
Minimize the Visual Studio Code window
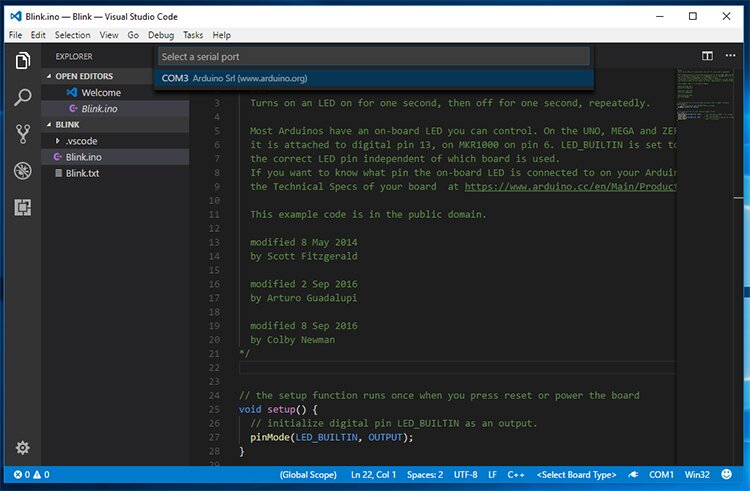[x=660, y=16]
